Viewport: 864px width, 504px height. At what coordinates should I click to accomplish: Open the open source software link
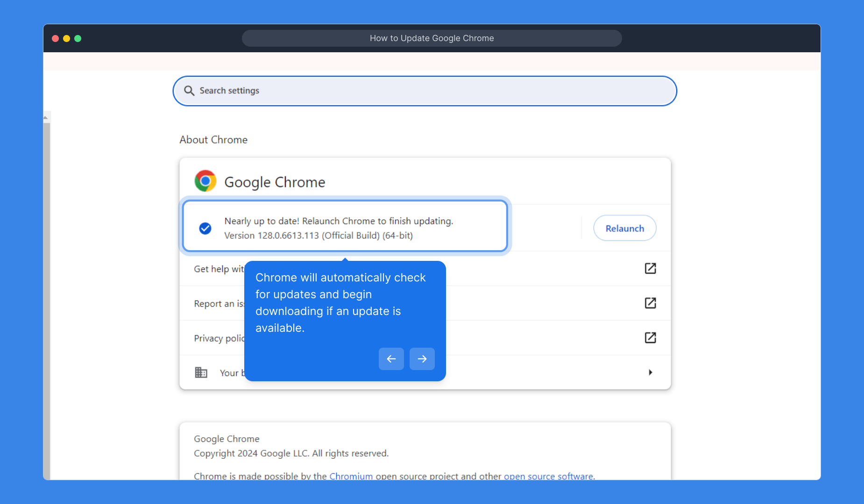click(548, 476)
